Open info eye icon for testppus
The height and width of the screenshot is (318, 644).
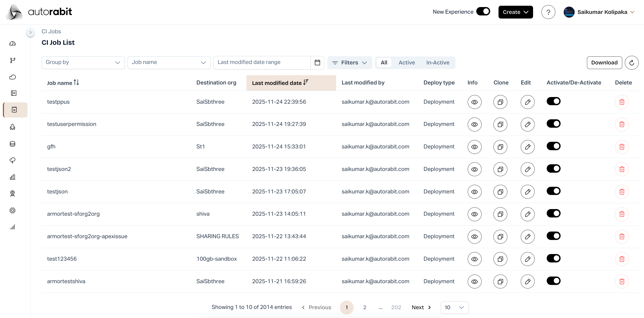(474, 102)
